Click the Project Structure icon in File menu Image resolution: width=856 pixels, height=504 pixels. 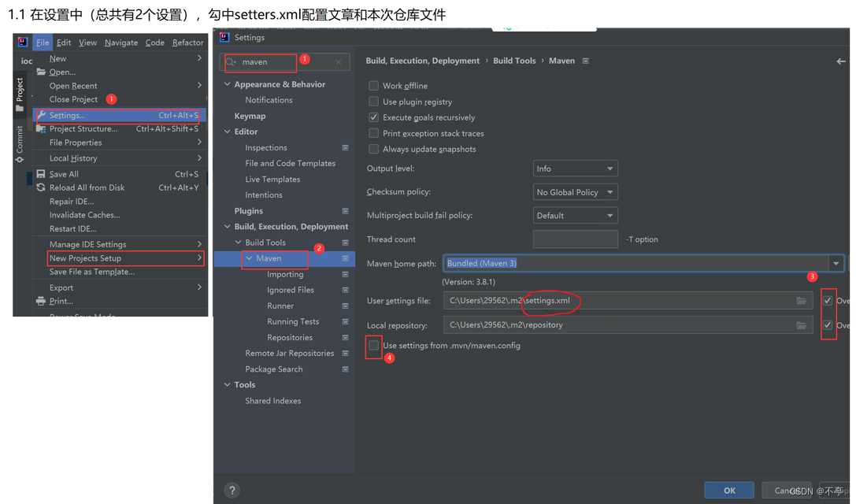[41, 129]
